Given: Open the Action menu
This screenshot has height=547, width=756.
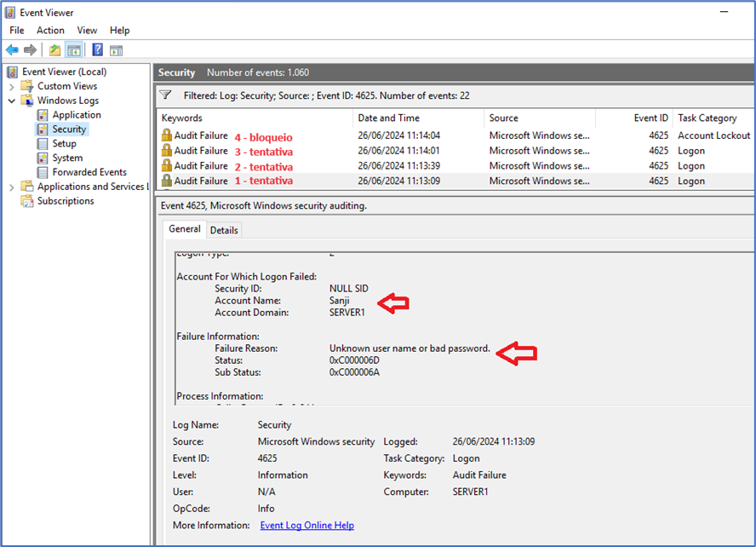Looking at the screenshot, I should tap(50, 30).
